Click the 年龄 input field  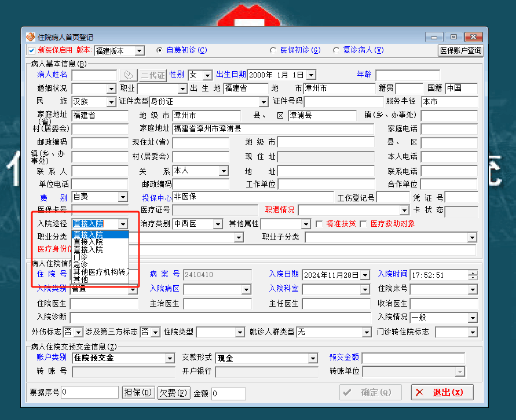pos(408,75)
